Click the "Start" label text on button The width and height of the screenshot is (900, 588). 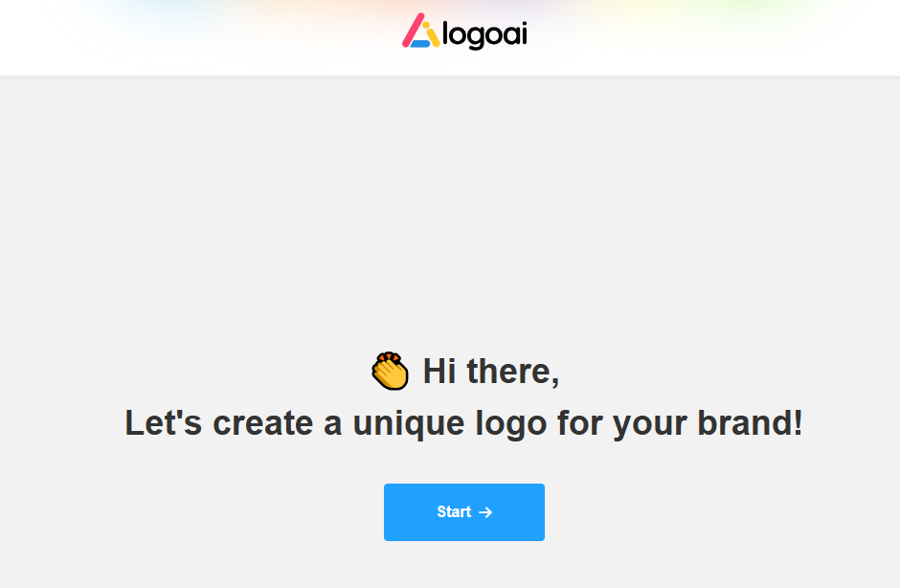coord(454,512)
